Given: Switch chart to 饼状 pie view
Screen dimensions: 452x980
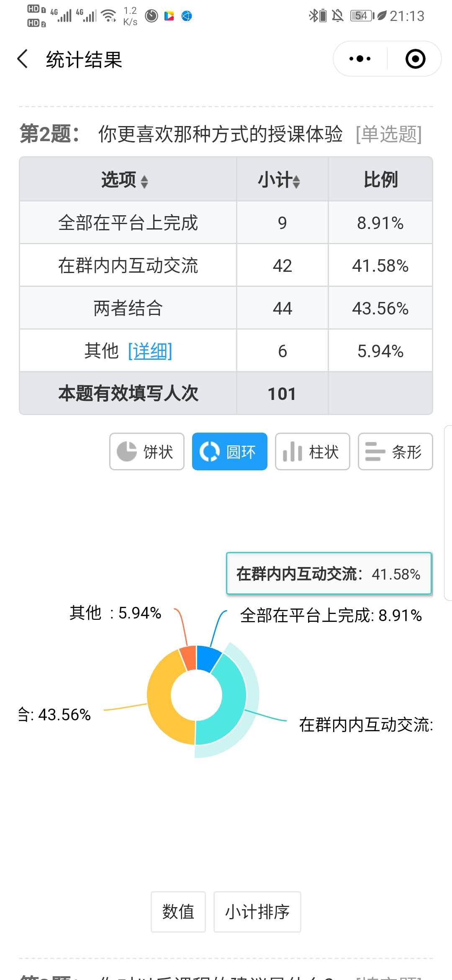Looking at the screenshot, I should coord(146,451).
